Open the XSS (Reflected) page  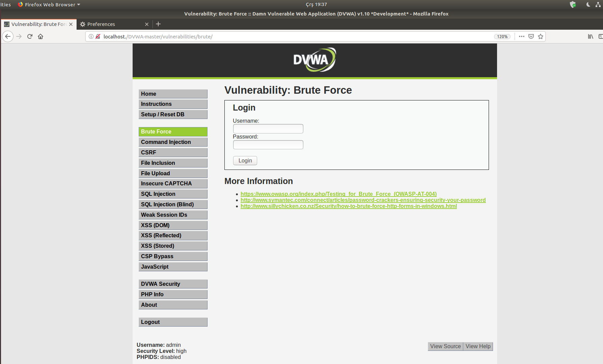coord(173,235)
